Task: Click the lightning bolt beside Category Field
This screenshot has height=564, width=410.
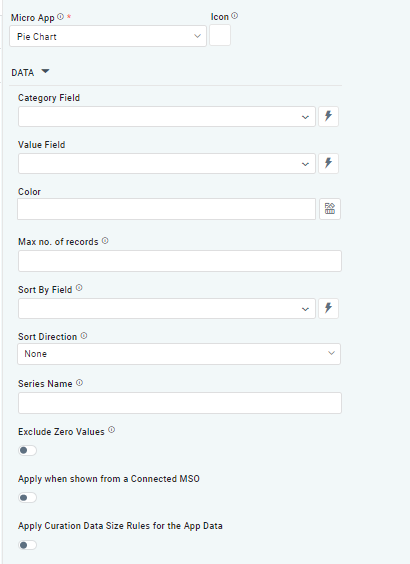Action: (328, 116)
